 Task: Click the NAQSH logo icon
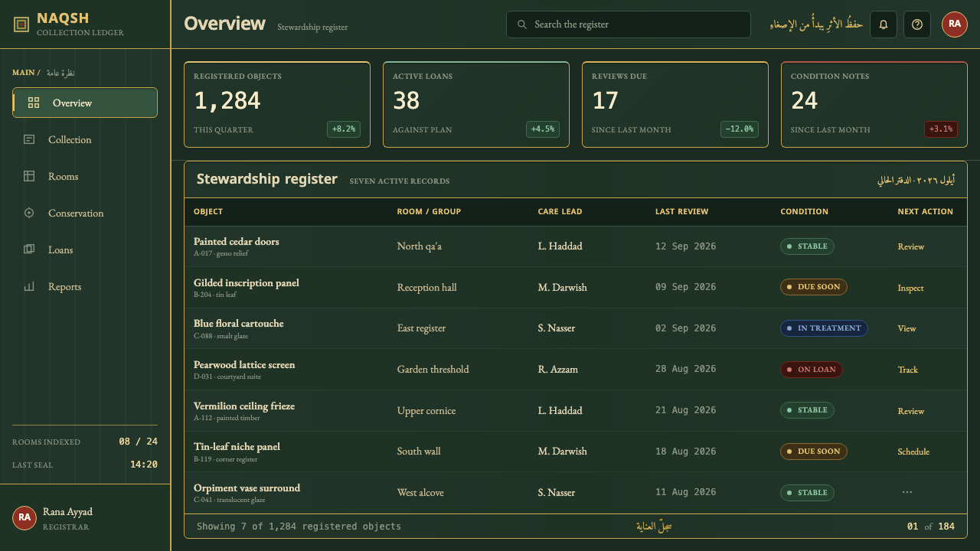pyautogui.click(x=21, y=24)
